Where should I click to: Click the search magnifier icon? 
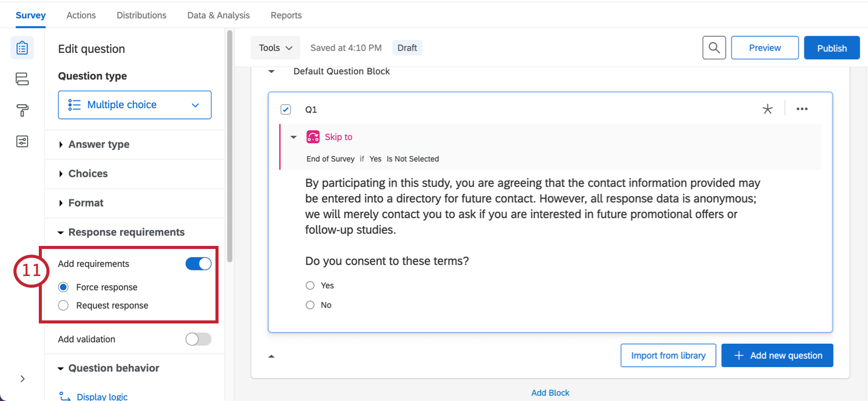point(714,48)
